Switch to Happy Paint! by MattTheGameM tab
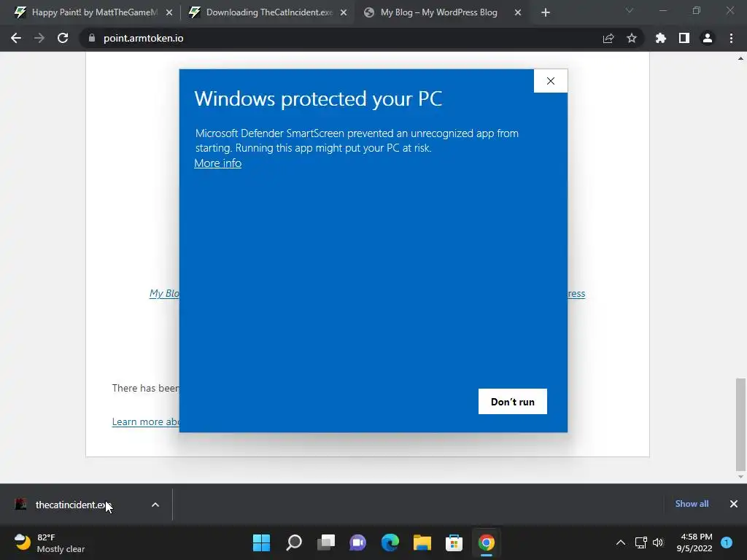Screen dimensions: 747x560 [94, 12]
